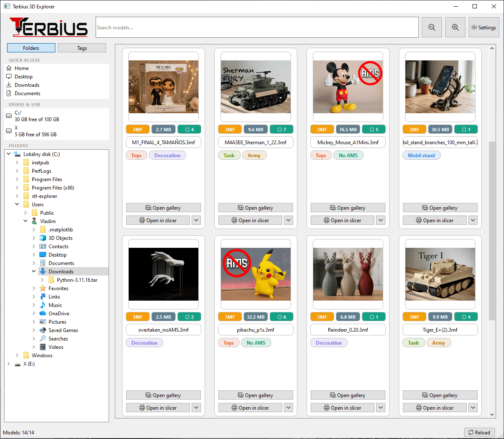Screen dimensions: 504x439
Task: Open slicer dropdown for Tiger_E+(2).3mf
Action: (473, 408)
